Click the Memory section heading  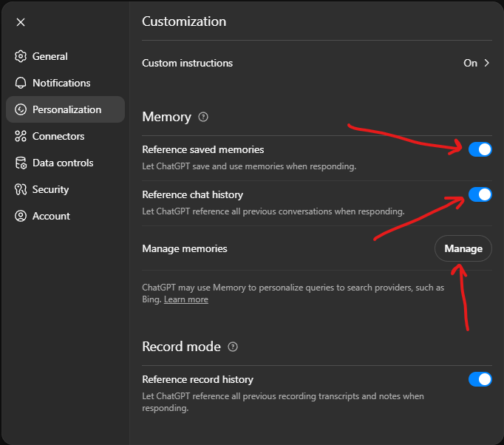coord(166,117)
